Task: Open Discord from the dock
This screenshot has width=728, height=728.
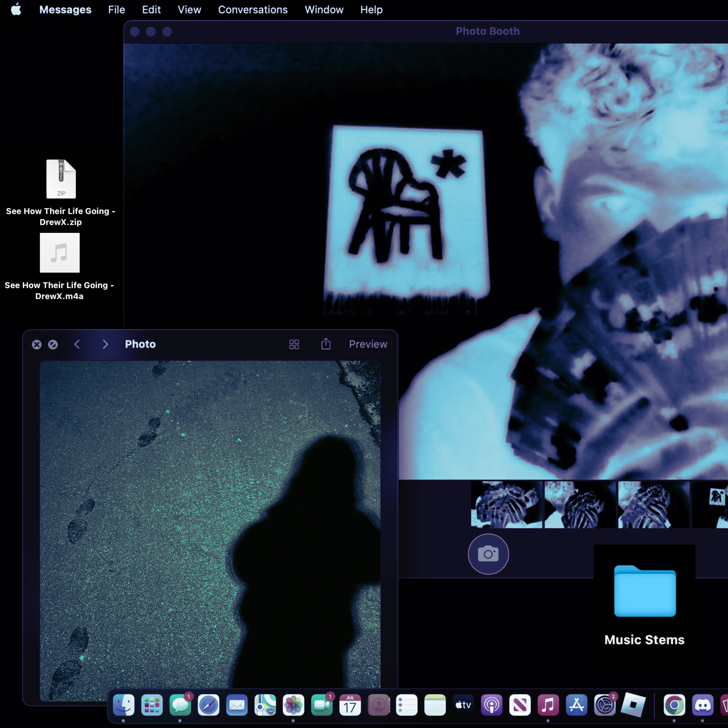Action: pos(702,705)
